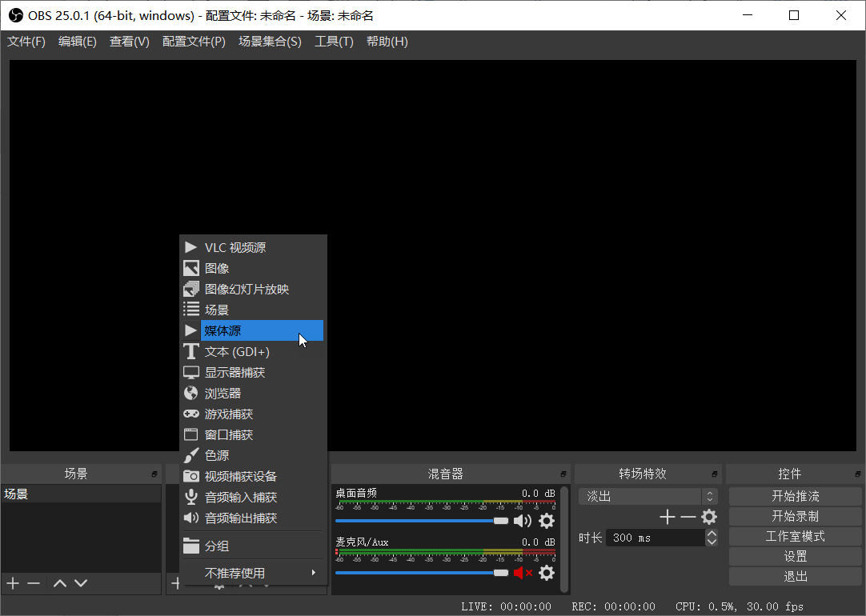Choose 视频捕获设备 source entry

pyautogui.click(x=253, y=476)
